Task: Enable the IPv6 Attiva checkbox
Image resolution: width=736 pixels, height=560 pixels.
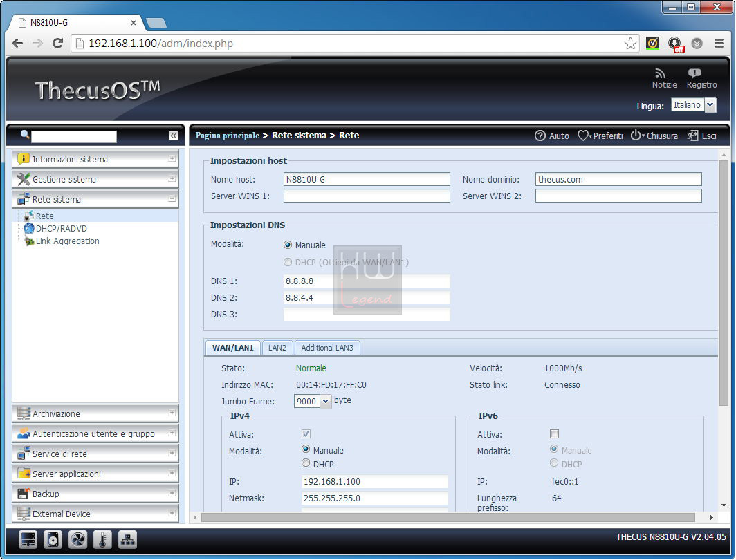Action: [x=554, y=434]
